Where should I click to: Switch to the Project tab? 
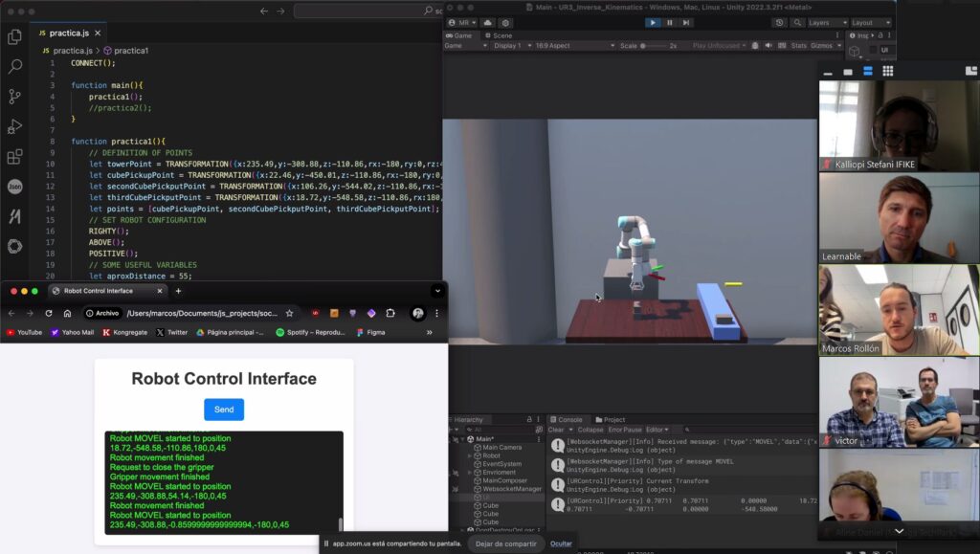tap(611, 419)
